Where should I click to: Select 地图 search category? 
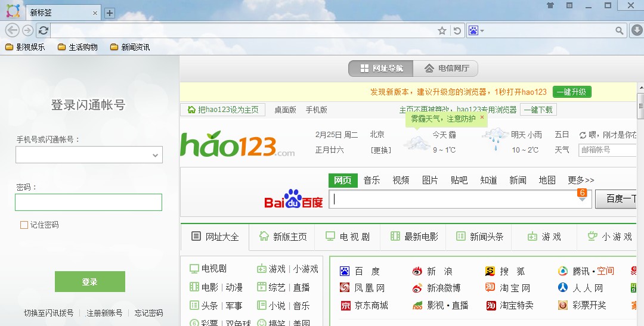pos(547,180)
